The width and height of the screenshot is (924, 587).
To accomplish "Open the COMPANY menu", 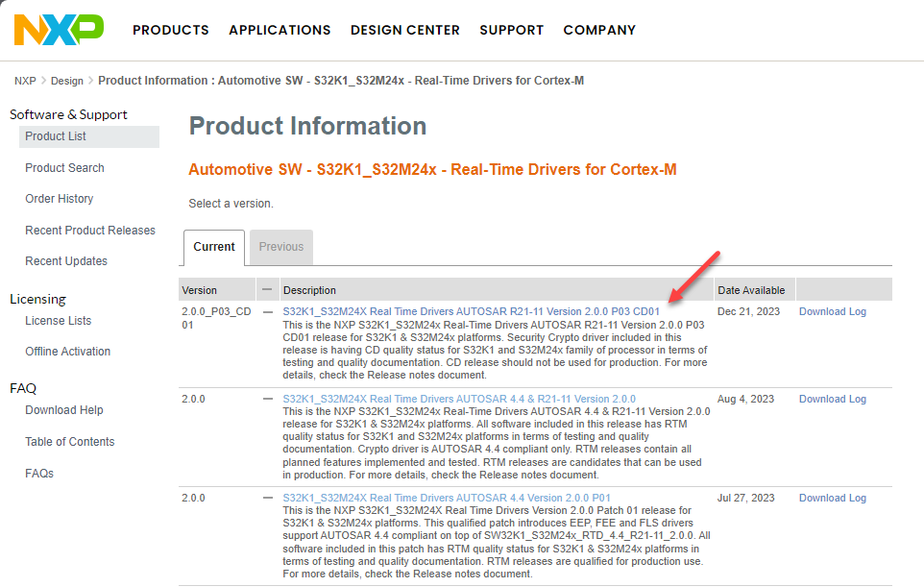I will tap(599, 30).
